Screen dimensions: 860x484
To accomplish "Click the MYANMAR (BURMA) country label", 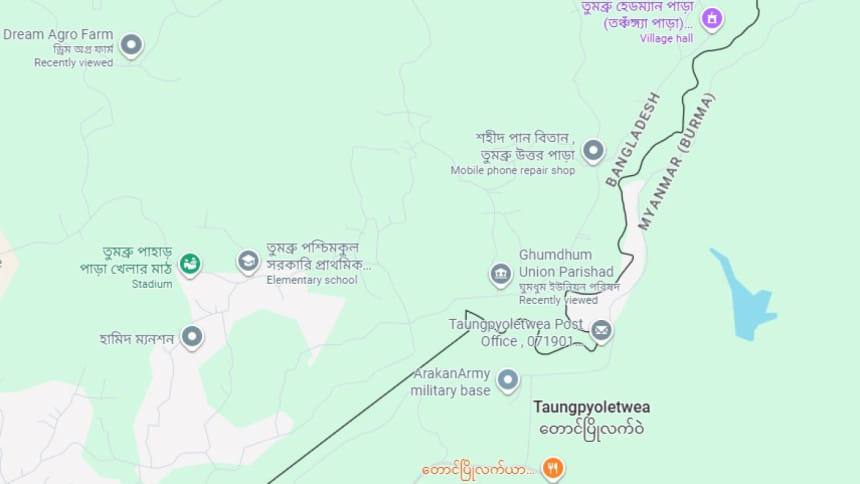I will [x=677, y=162].
